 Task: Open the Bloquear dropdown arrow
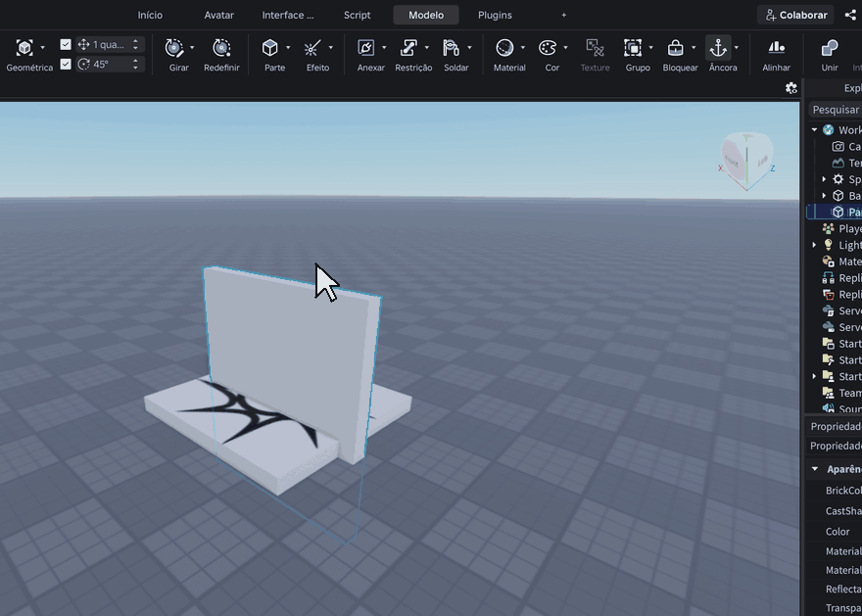(694, 48)
